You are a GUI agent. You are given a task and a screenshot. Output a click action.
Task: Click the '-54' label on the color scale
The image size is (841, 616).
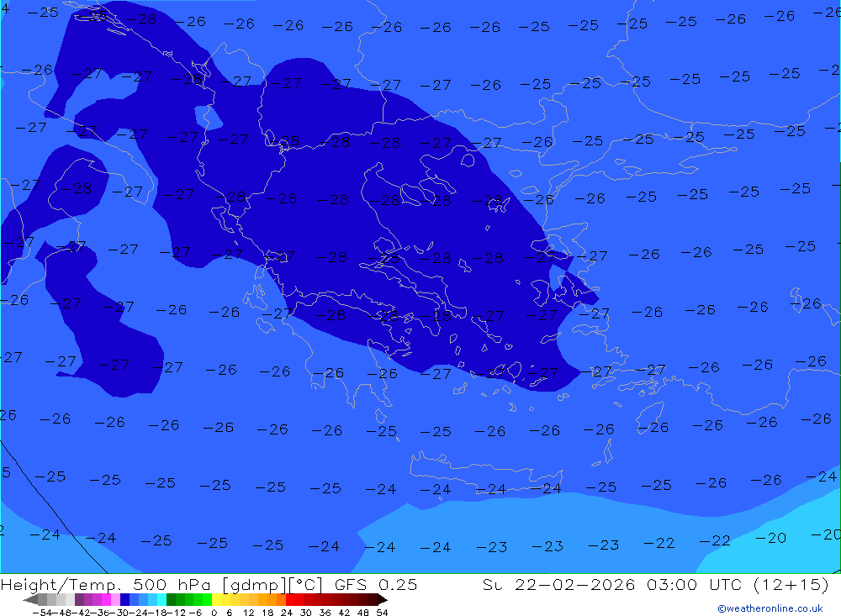[x=42, y=613]
